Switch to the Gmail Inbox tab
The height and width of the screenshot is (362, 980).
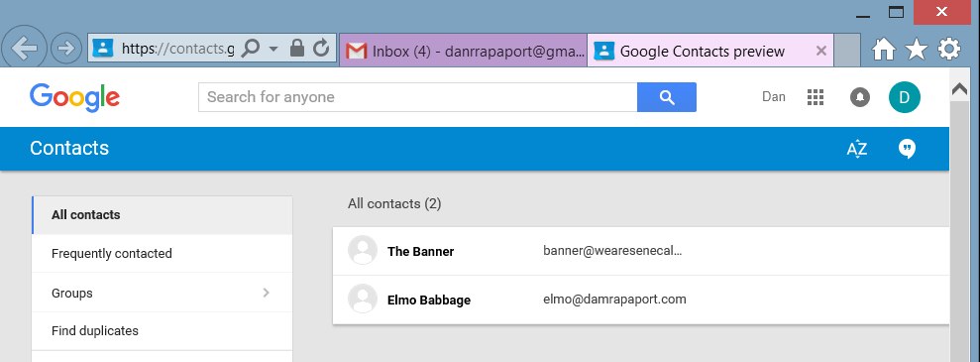(463, 51)
